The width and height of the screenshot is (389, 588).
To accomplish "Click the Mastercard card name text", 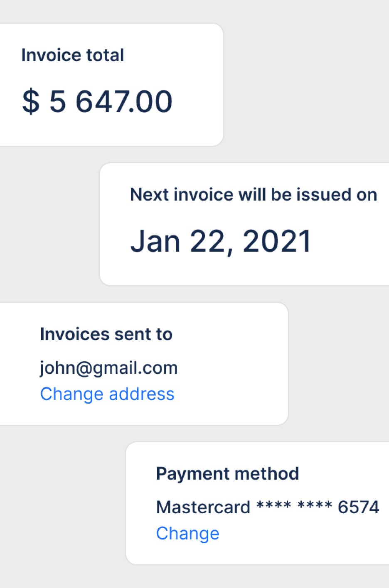I will click(203, 507).
